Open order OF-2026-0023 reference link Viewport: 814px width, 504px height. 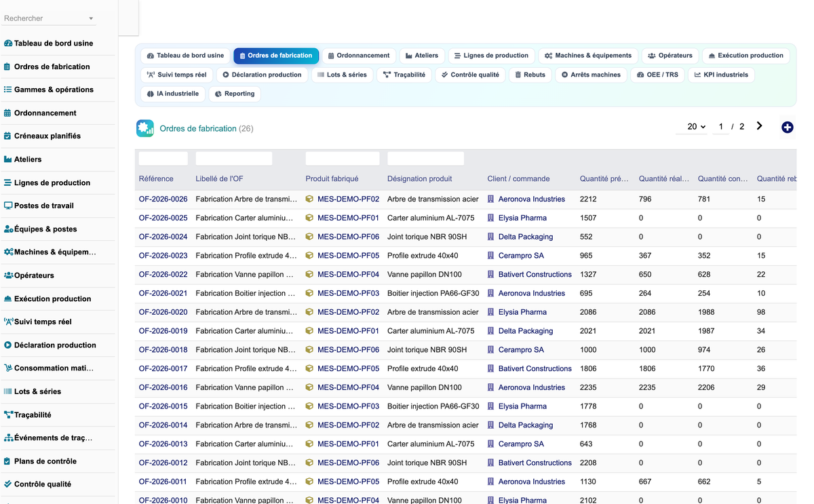[163, 256]
